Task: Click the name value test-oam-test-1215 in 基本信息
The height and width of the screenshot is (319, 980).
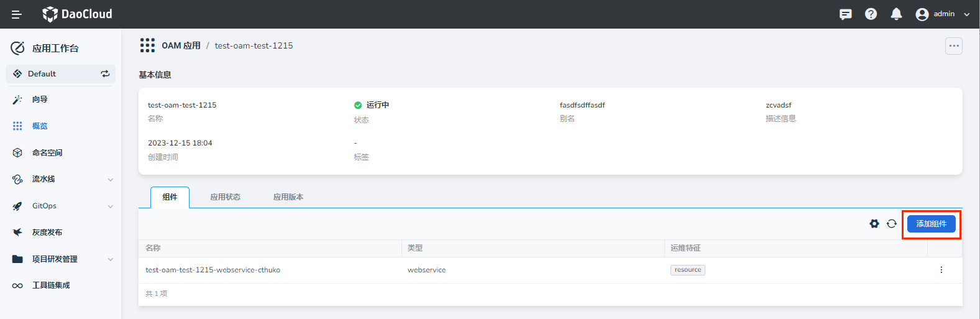Action: 182,105
